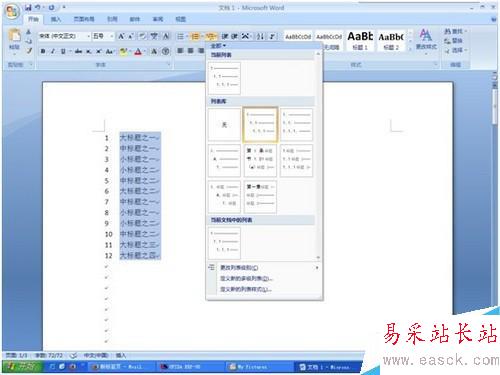Screen dimensions: 500x375
Task: Save the document via Quick Access toolbar
Action: (x=28, y=7)
